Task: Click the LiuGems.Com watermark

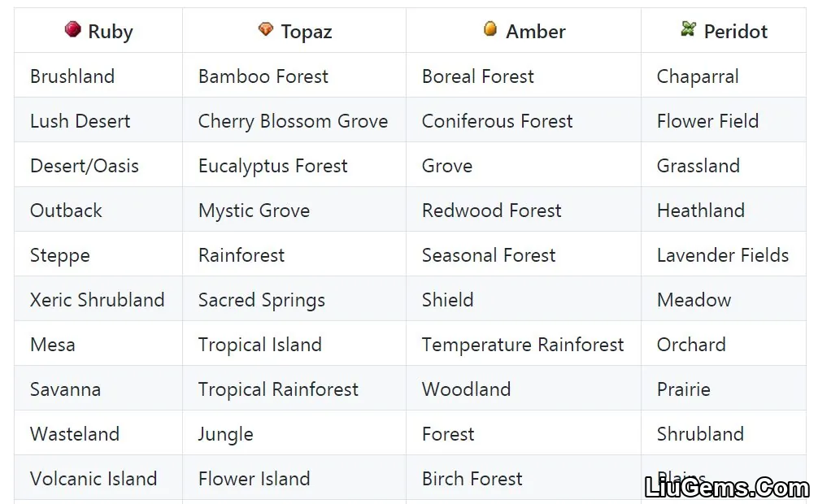Action: tap(727, 487)
